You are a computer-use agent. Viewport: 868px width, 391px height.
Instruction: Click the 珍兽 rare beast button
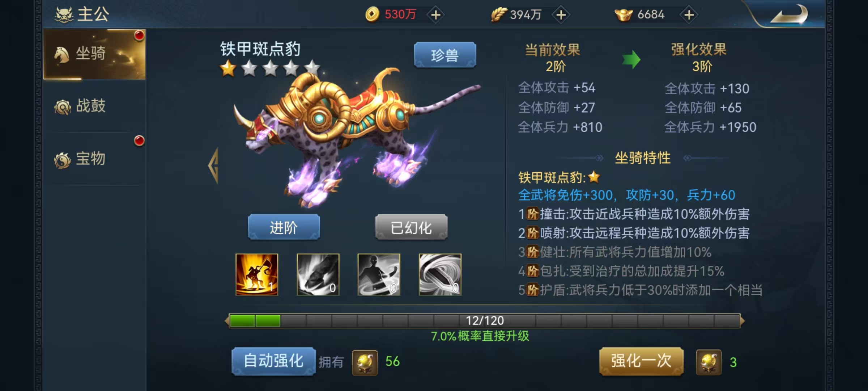pos(445,55)
